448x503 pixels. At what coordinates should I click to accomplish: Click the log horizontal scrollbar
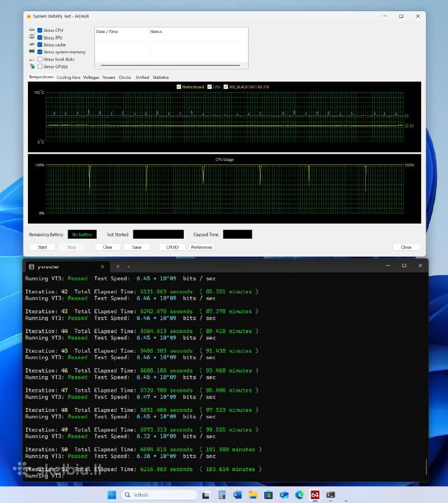(x=170, y=65)
